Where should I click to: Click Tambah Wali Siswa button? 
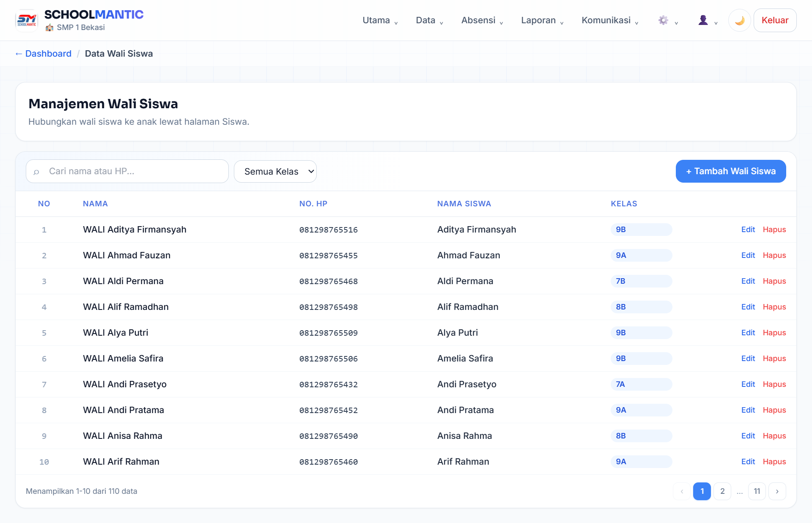731,171
